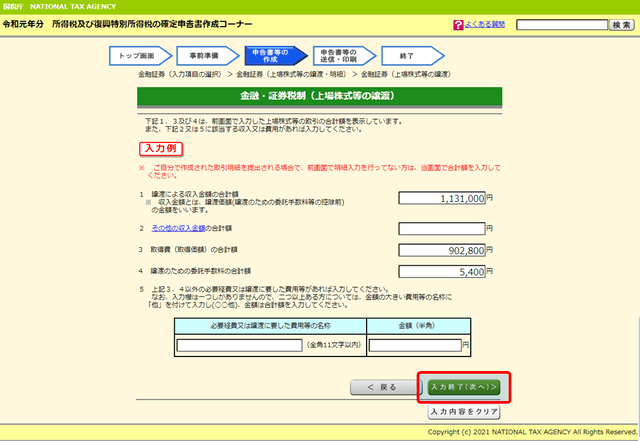Select 申告書等の送信・印刷 step
This screenshot has width=640, height=441.
pyautogui.click(x=344, y=56)
